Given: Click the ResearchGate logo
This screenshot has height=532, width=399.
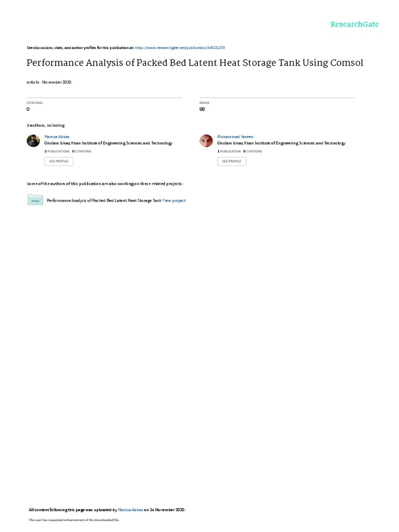Looking at the screenshot, I should click(354, 24).
